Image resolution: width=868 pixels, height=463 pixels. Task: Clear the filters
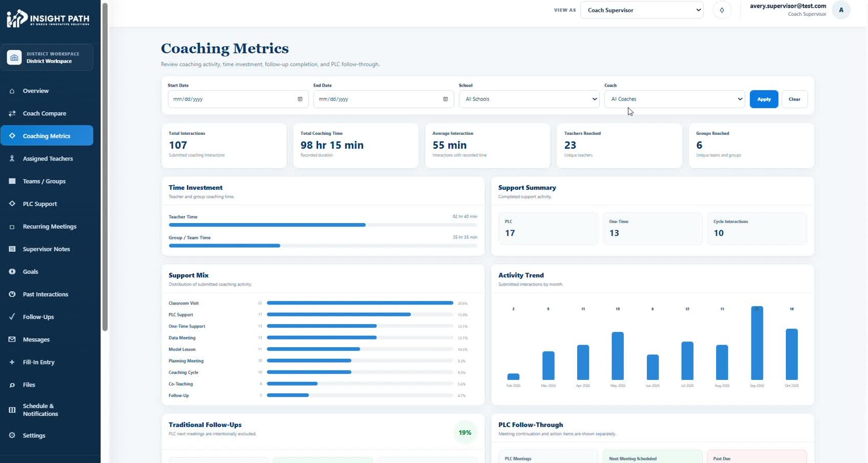pos(794,99)
